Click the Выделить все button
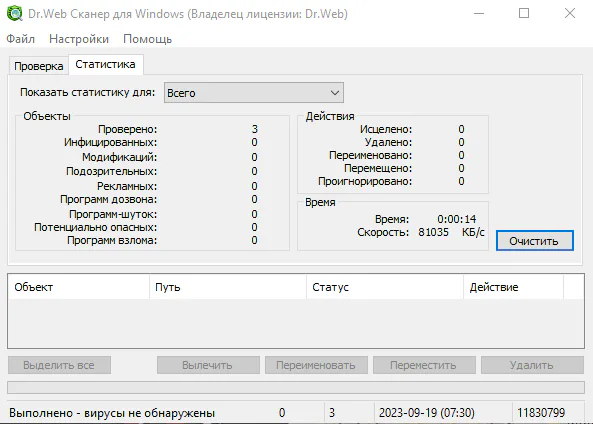This screenshot has height=424, width=593. 59,365
